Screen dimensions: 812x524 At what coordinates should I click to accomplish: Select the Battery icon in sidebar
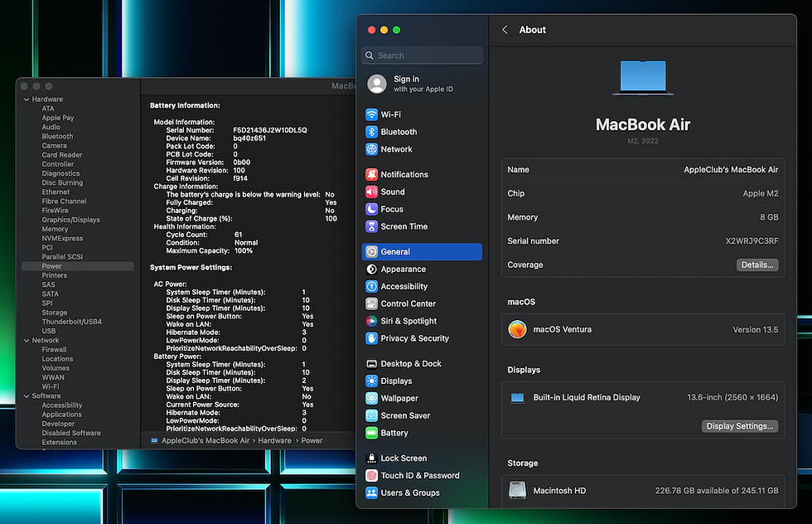tap(371, 433)
